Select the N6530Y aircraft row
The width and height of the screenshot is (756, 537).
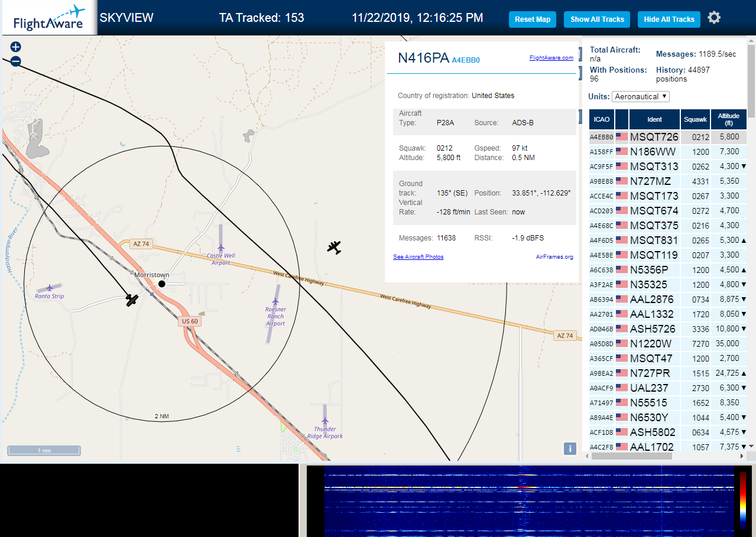click(668, 417)
